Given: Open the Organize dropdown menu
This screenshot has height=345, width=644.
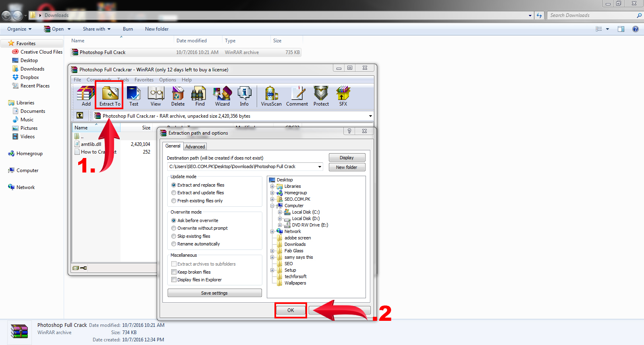Looking at the screenshot, I should (x=19, y=29).
